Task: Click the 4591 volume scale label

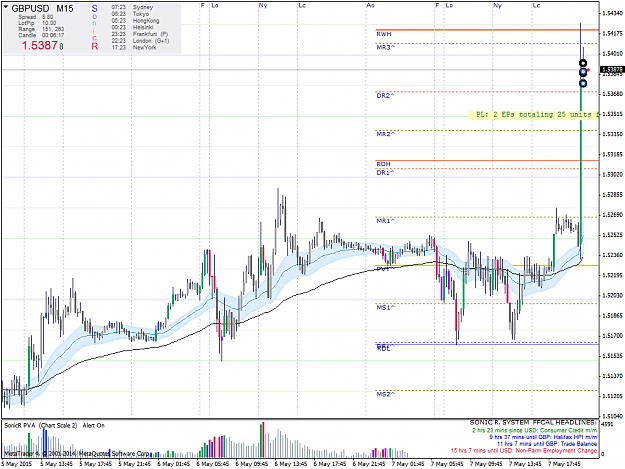Action: [607, 424]
